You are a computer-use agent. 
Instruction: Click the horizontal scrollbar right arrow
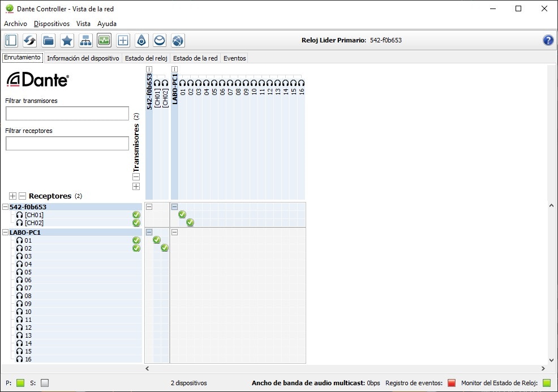click(543, 368)
